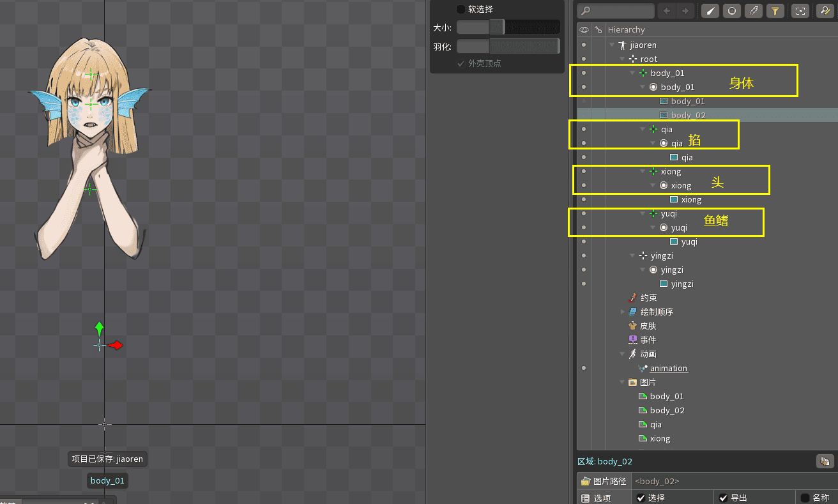Viewport: 838px width, 504px height.
Task: Click the hierarchy search field
Action: [615, 11]
